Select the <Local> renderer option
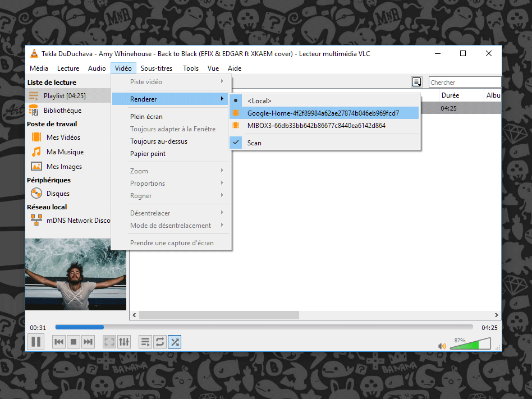 pos(325,101)
